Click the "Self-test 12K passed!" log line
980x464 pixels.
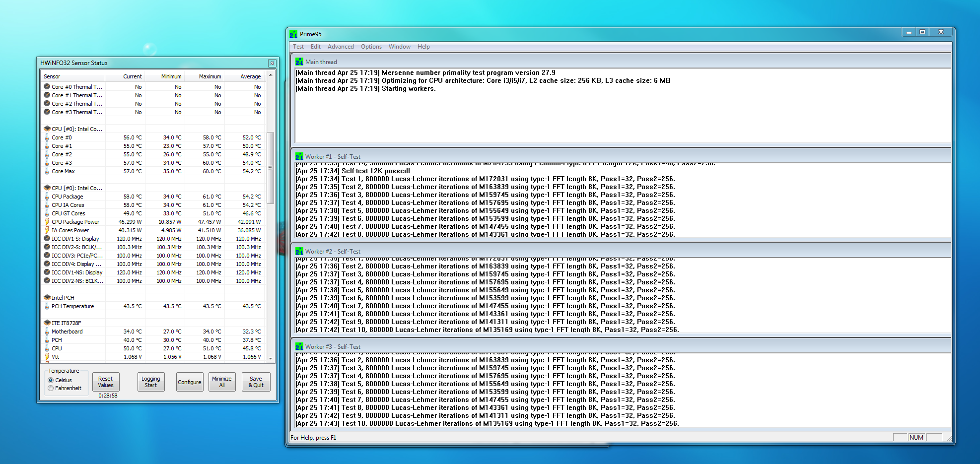tap(353, 171)
